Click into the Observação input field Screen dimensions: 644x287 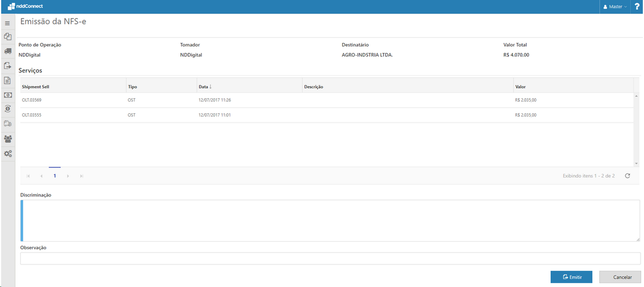330,259
